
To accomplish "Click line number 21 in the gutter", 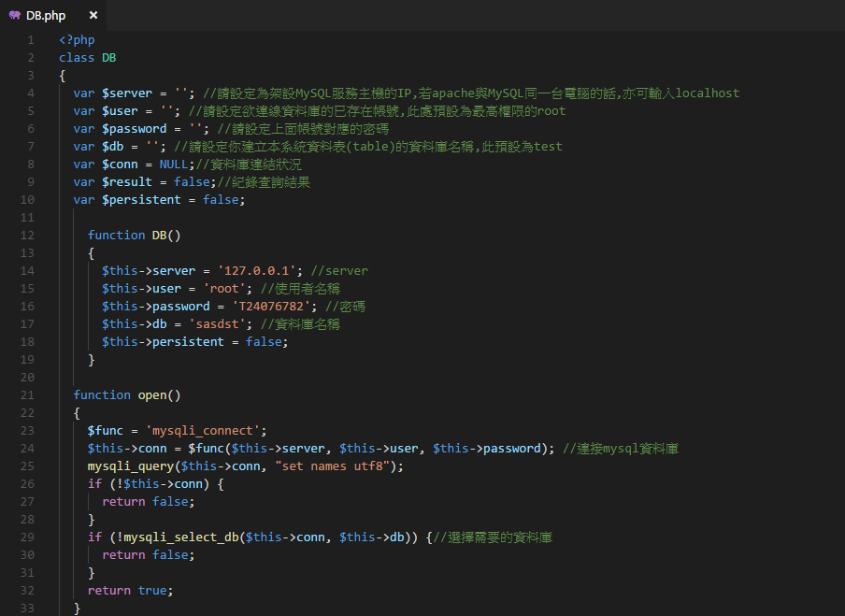I will click(x=27, y=395).
